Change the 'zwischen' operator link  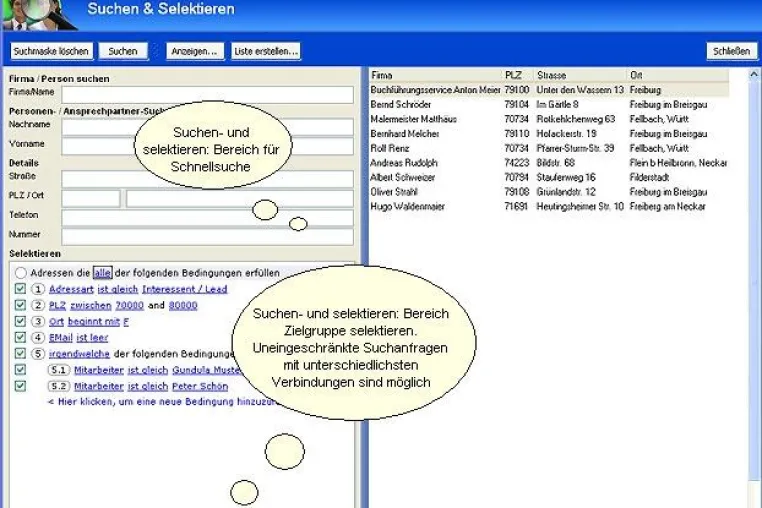pyautogui.click(x=91, y=305)
